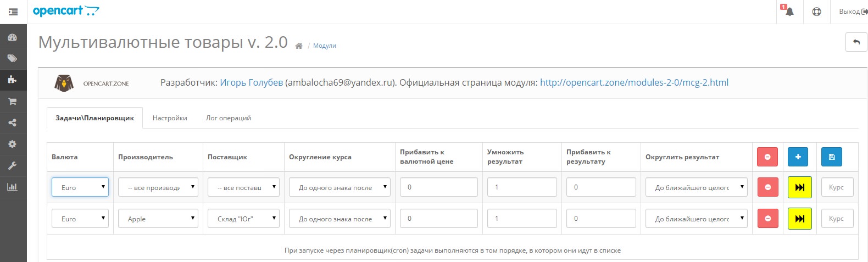Open the Catalog tag icon in sidebar
The width and height of the screenshot is (868, 262).
coord(13,58)
